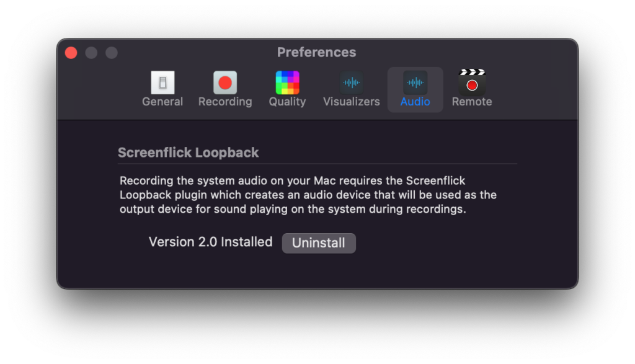This screenshot has height=364, width=635.
Task: Open General preferences via the switch icon
Action: coord(162,82)
